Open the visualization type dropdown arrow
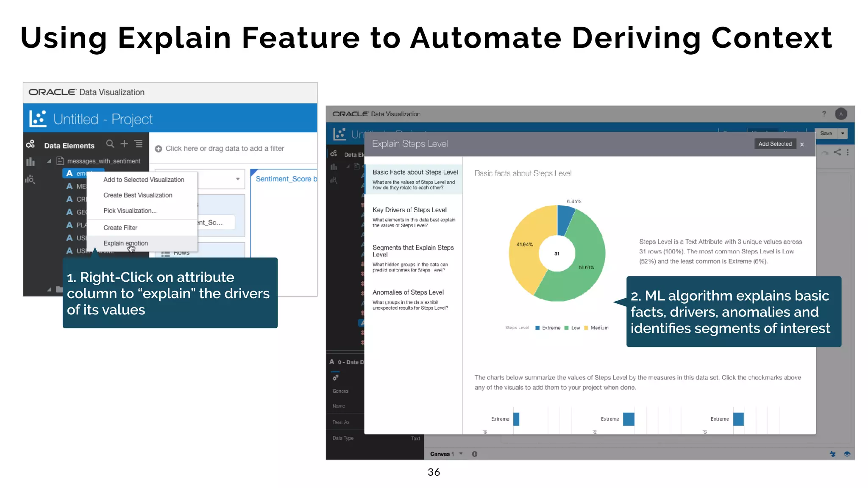 click(238, 179)
